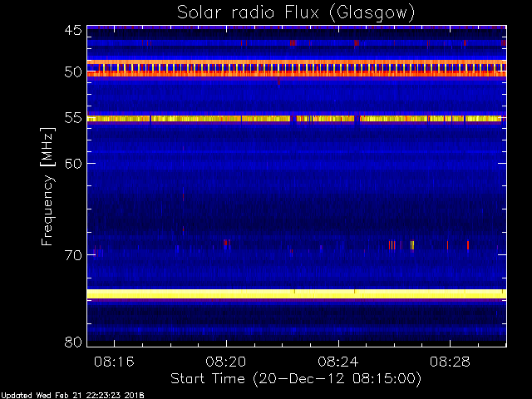The width and height of the screenshot is (532, 399).
Task: Click the 80 frequency tick label
Action: click(73, 342)
